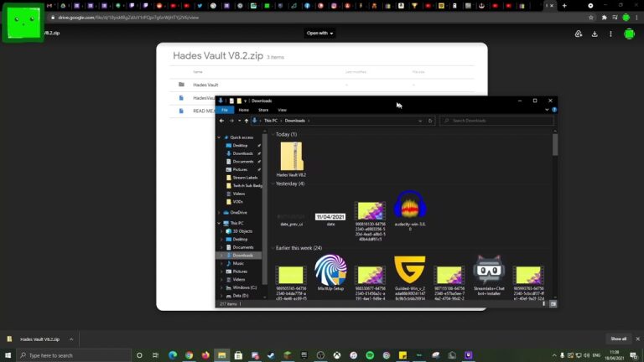Viewport: 644px width, 362px height.
Task: Refresh the Downloads folder view
Action: (x=430, y=121)
